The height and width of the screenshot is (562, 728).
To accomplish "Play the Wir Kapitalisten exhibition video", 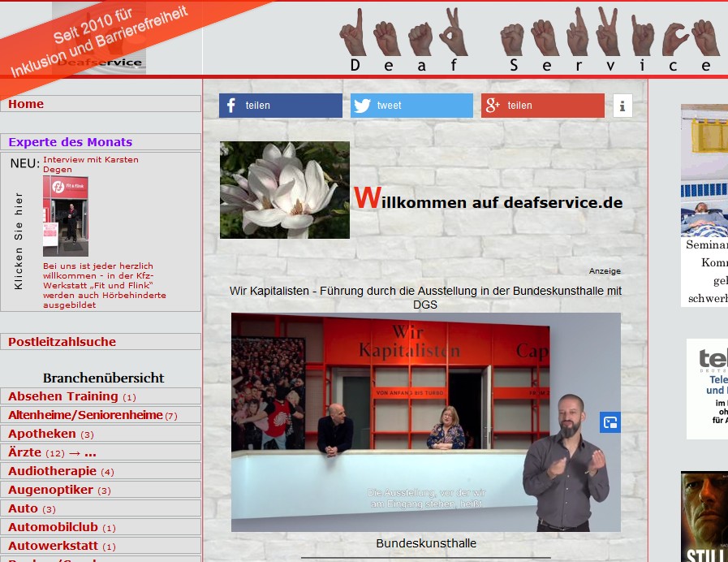I will pyautogui.click(x=425, y=422).
